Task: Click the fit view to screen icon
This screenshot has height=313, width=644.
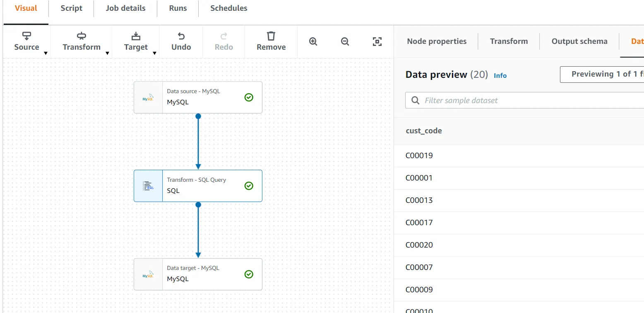Action: coord(377,41)
